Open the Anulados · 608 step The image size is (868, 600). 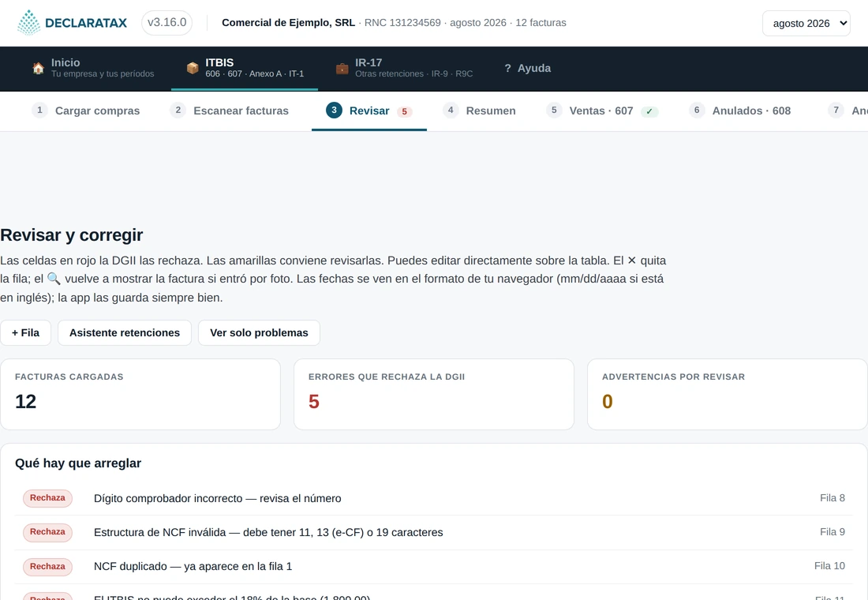[x=740, y=111]
